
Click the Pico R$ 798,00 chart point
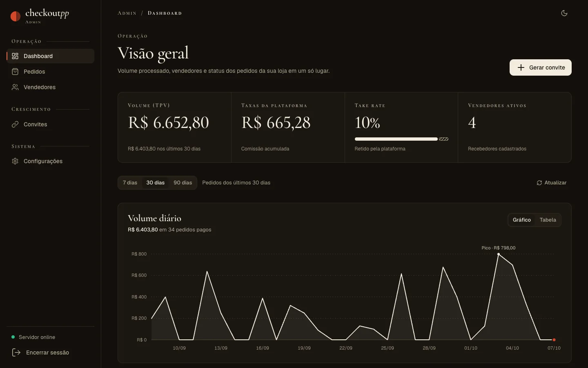tap(499, 254)
